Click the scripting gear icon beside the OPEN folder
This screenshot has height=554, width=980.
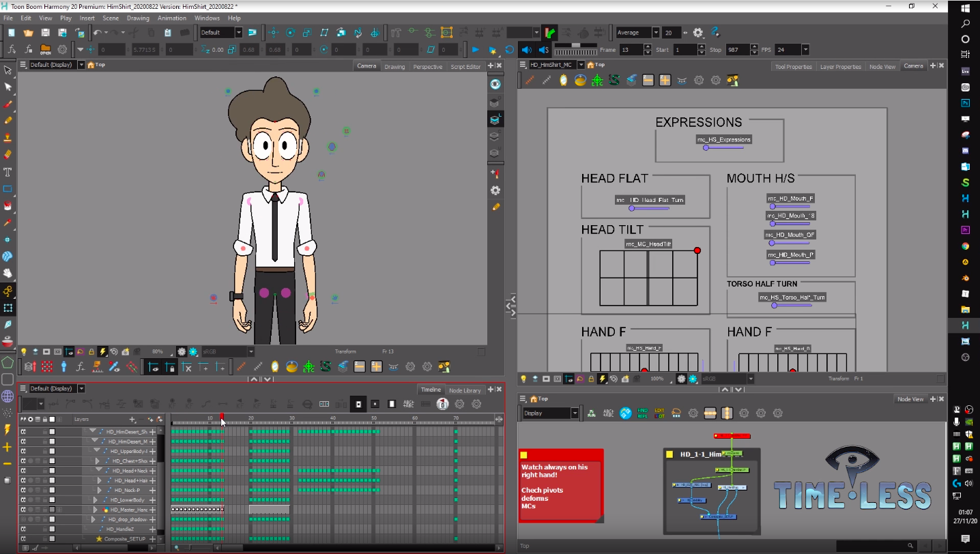click(63, 50)
